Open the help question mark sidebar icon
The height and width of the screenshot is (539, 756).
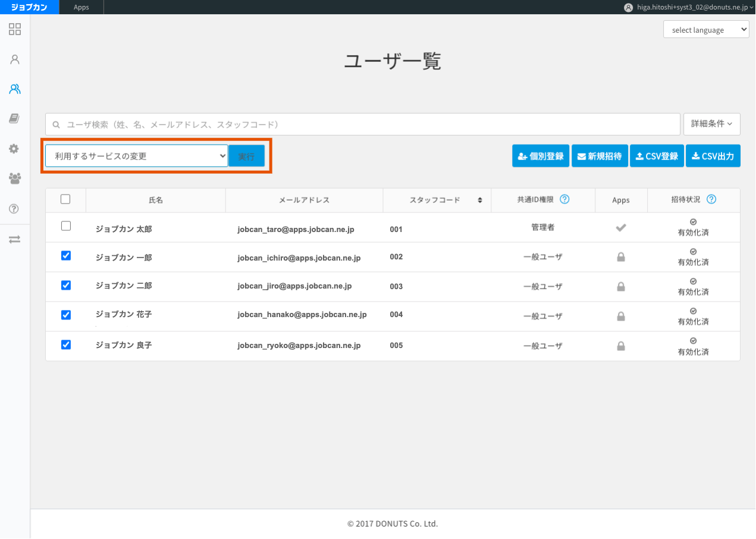[x=15, y=209]
